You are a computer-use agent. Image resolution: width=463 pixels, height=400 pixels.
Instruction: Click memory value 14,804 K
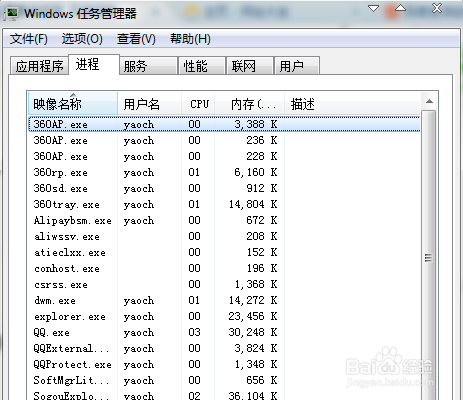point(253,204)
